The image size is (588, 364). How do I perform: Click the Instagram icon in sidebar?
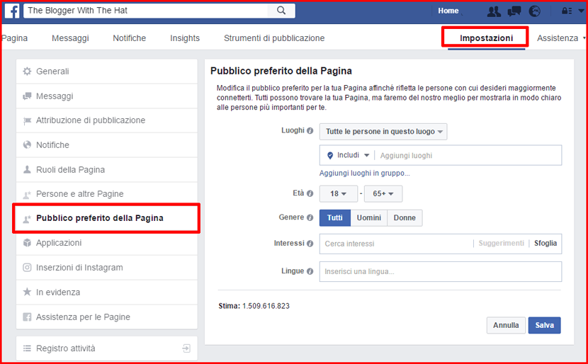point(27,267)
